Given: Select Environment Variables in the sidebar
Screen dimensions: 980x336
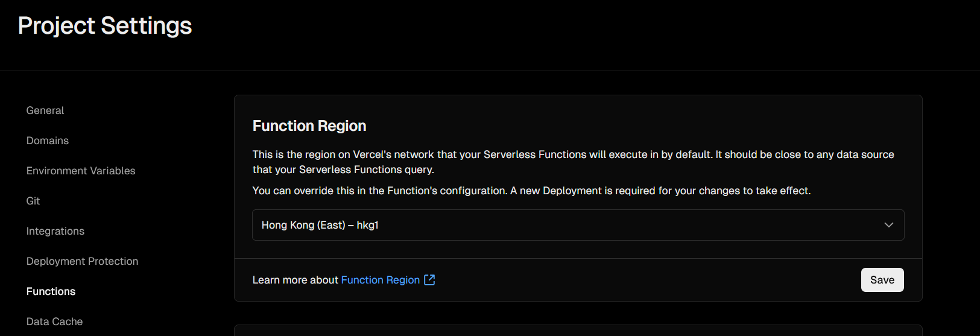Looking at the screenshot, I should (81, 171).
